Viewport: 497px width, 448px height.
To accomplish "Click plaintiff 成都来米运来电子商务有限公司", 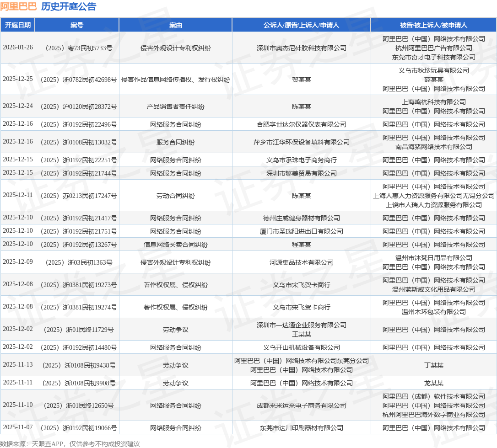I will (301, 405).
